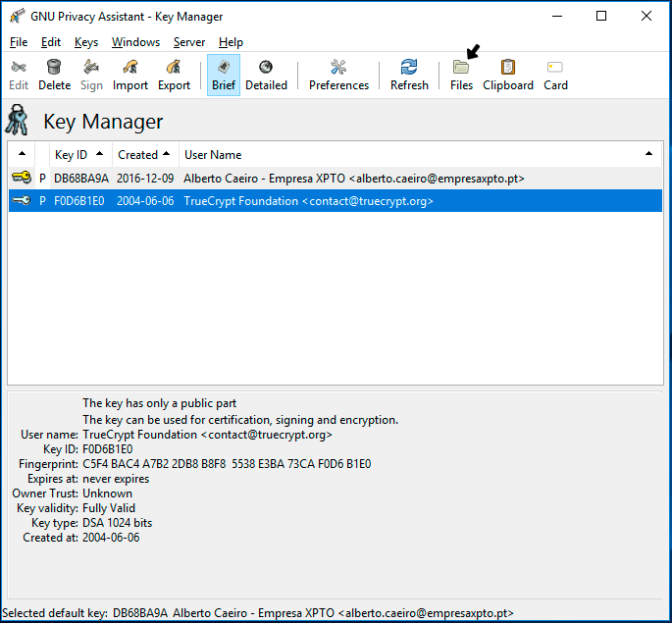Viewport: 672px width, 623px height.
Task: Select the Alberto Caeiro key row
Action: [336, 179]
